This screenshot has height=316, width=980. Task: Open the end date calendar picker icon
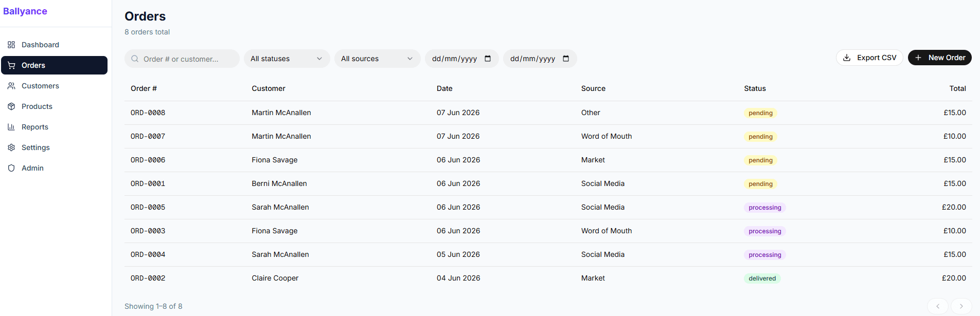(566, 59)
